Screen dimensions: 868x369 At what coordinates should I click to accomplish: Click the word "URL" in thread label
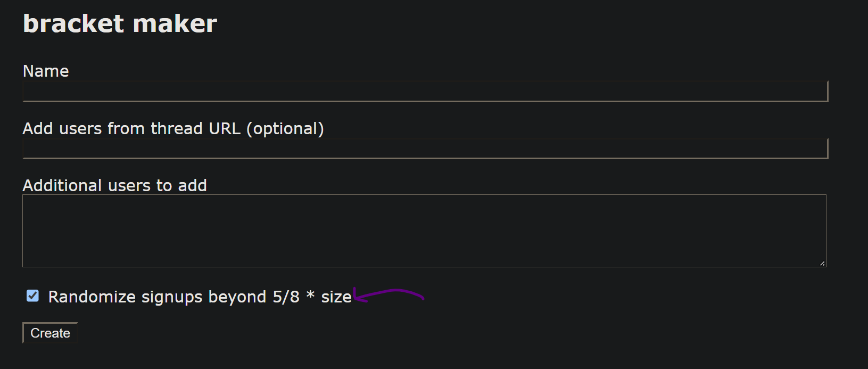click(225, 129)
